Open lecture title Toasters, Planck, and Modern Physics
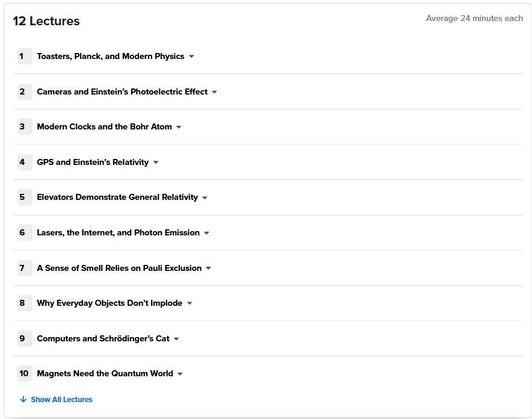 (x=111, y=57)
